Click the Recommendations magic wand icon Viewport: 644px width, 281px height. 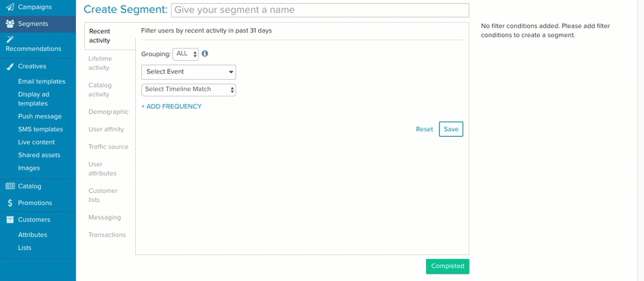(10, 39)
